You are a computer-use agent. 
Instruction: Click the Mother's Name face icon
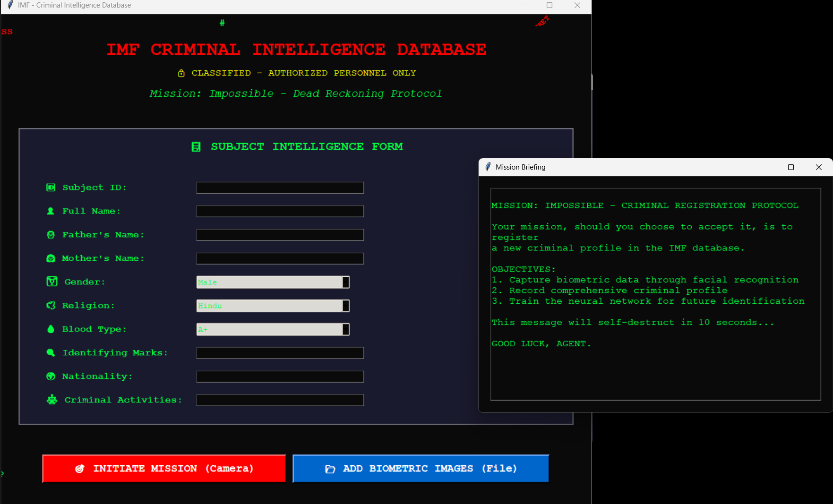tap(51, 258)
